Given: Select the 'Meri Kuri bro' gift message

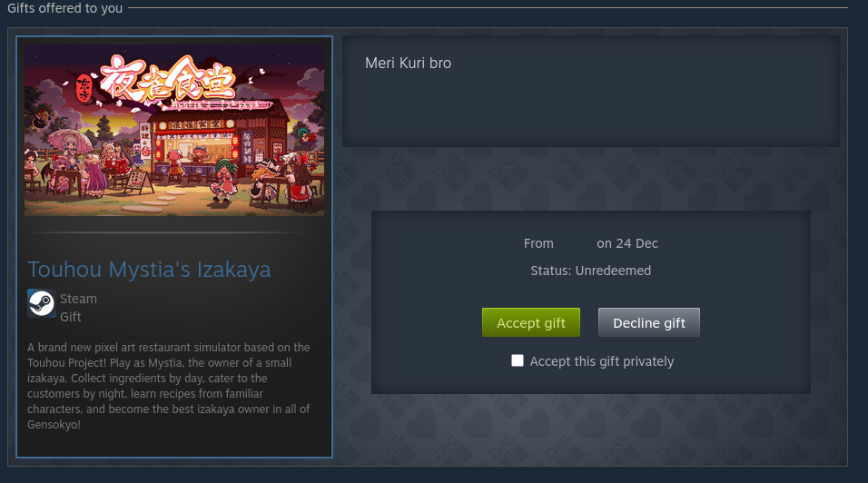Looking at the screenshot, I should pos(408,63).
